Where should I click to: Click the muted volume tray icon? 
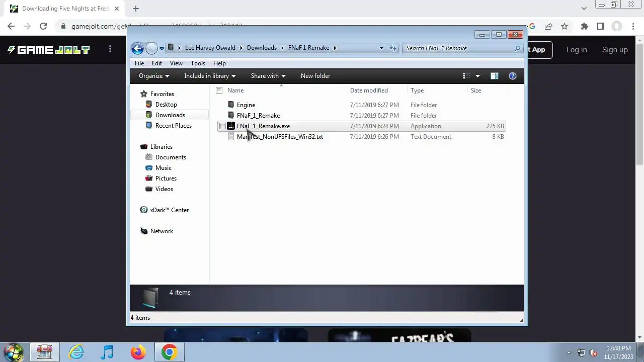593,352
